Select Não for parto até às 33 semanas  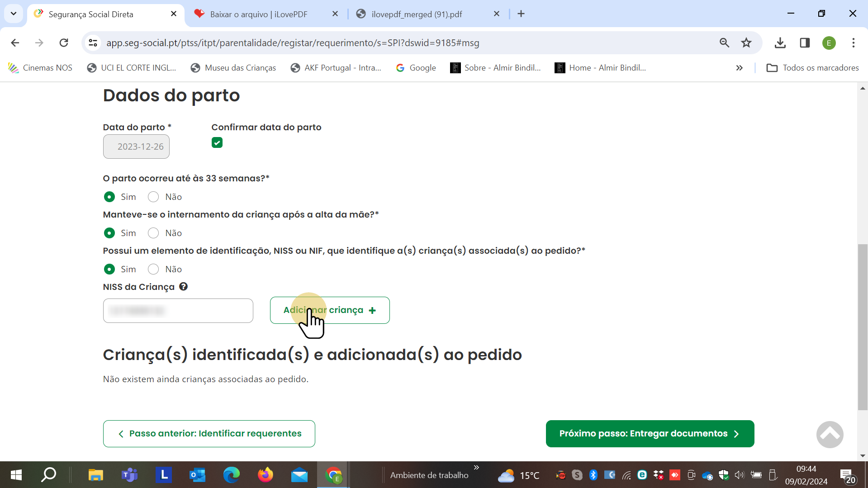pos(153,197)
